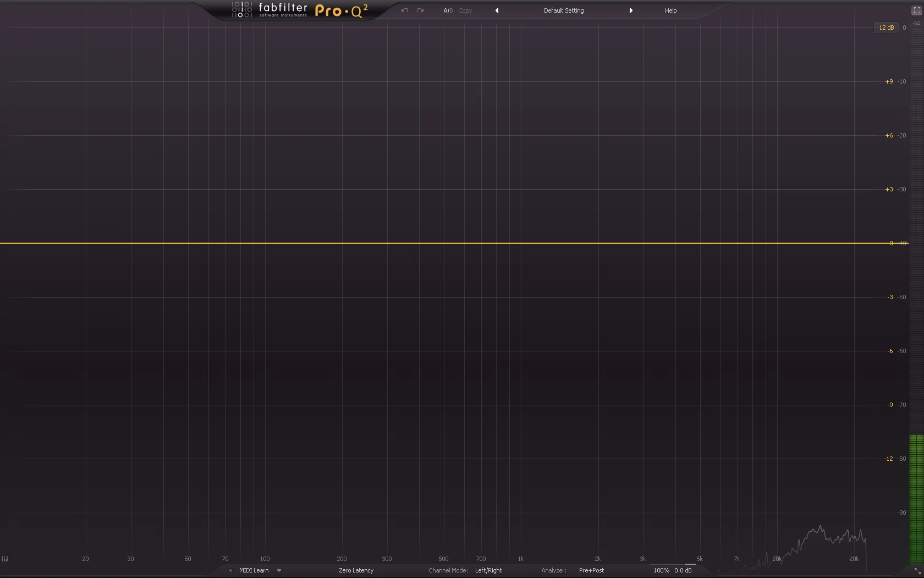This screenshot has width=924, height=578.
Task: Click the "20k" frequency label
Action: pyautogui.click(x=854, y=559)
